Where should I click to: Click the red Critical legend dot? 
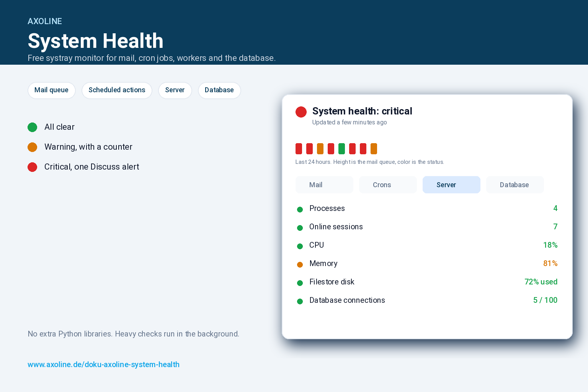[x=33, y=167]
